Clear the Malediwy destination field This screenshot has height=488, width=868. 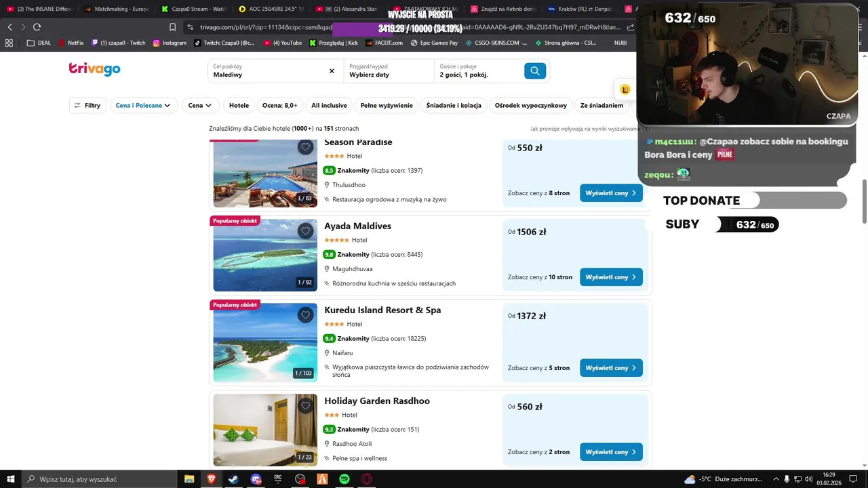[x=332, y=70]
